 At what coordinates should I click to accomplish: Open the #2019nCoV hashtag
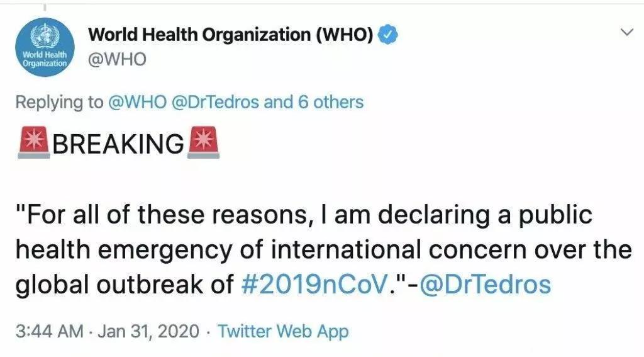click(x=314, y=284)
